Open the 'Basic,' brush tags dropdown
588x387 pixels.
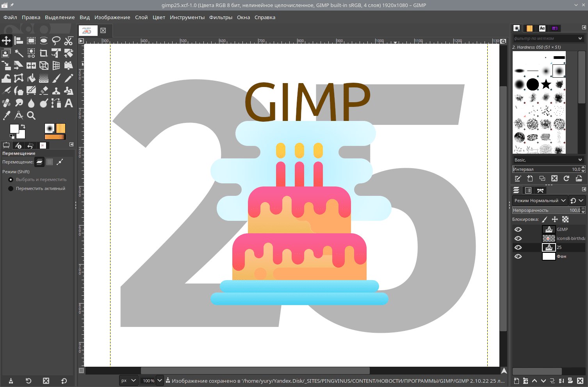click(548, 160)
